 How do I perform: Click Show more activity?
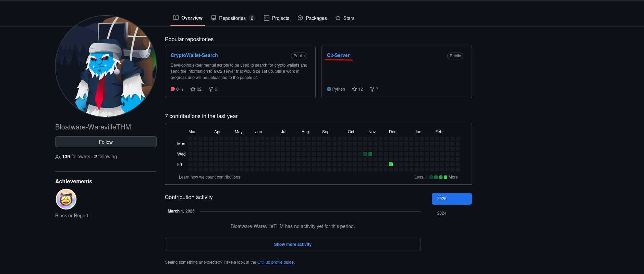coord(293,244)
